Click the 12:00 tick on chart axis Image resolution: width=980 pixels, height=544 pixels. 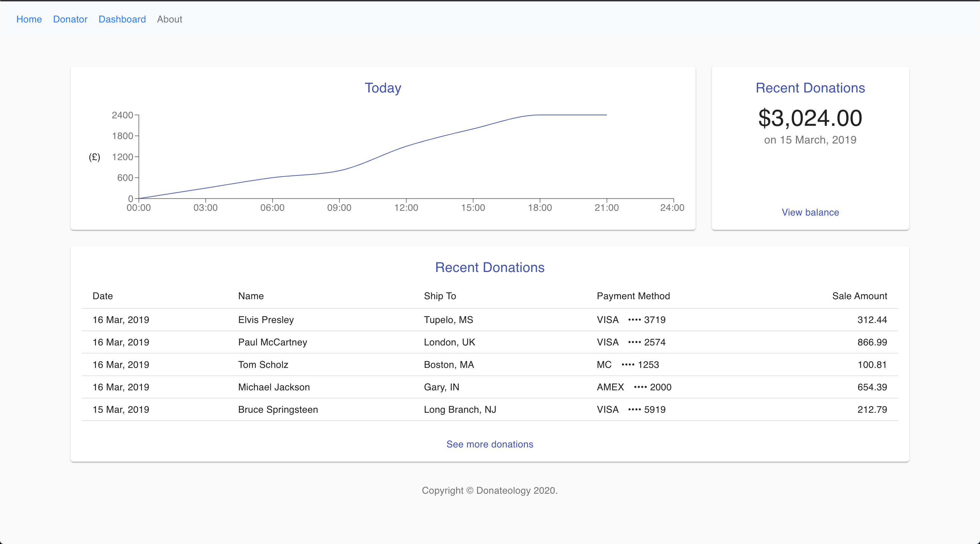click(x=406, y=207)
